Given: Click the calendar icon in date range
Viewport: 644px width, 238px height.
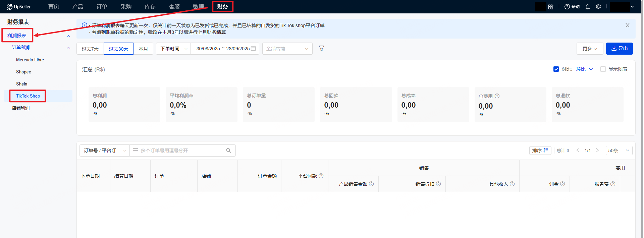Looking at the screenshot, I should point(254,49).
